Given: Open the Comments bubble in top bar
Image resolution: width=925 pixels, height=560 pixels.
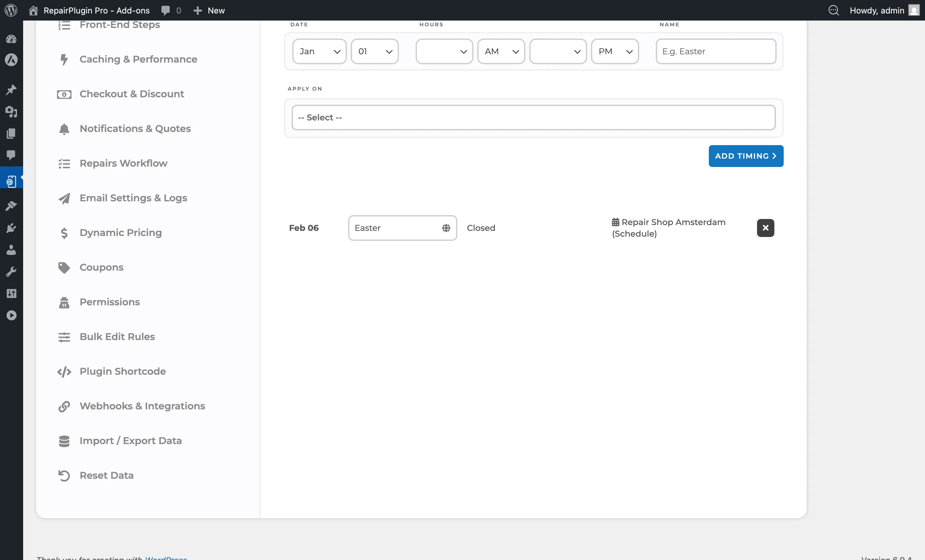Looking at the screenshot, I should point(165,11).
